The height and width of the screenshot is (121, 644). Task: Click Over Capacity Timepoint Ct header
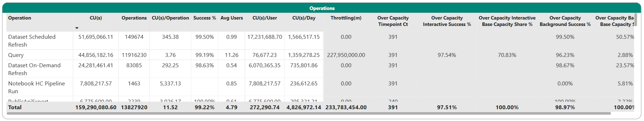pyautogui.click(x=393, y=21)
